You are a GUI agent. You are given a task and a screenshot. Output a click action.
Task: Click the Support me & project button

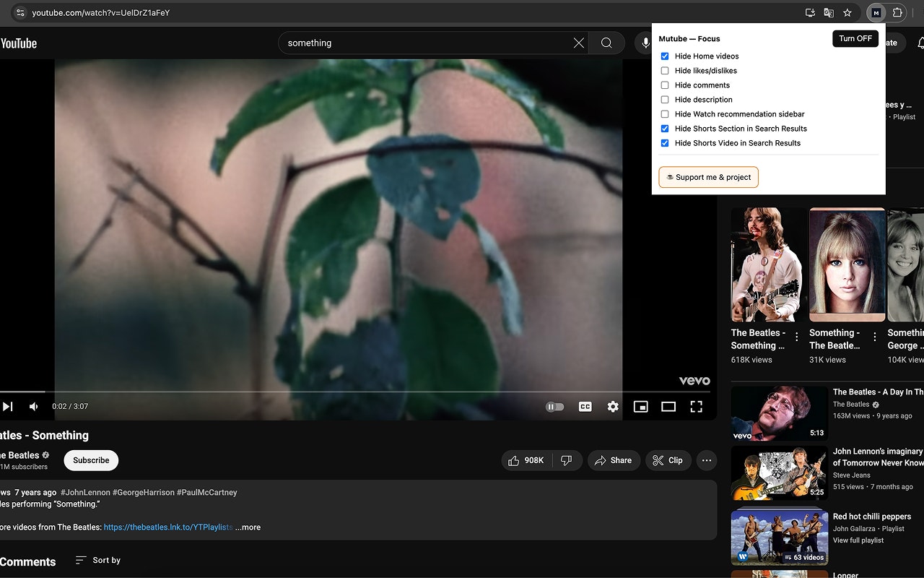point(708,177)
